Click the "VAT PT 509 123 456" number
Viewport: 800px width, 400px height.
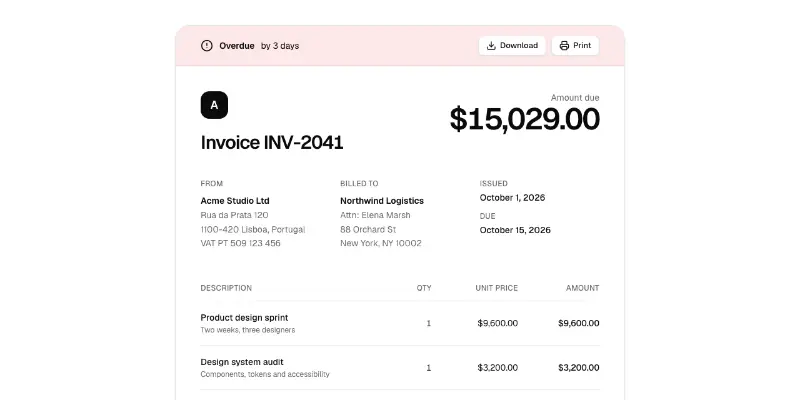point(240,243)
